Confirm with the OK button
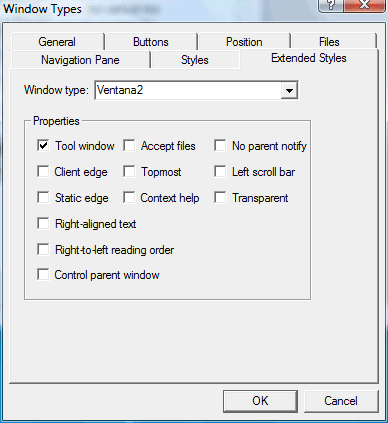 260,401
